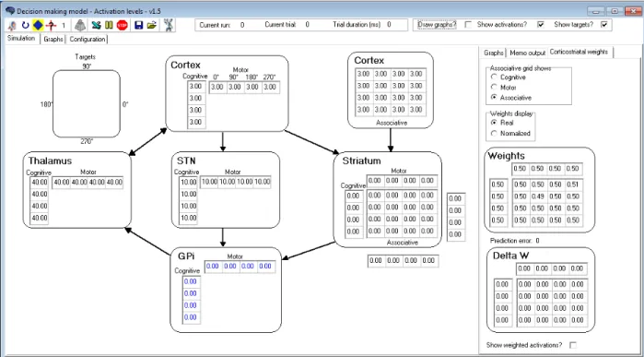The height and width of the screenshot is (357, 644).
Task: Enable the Draw graphs checkbox
Action: click(x=468, y=25)
